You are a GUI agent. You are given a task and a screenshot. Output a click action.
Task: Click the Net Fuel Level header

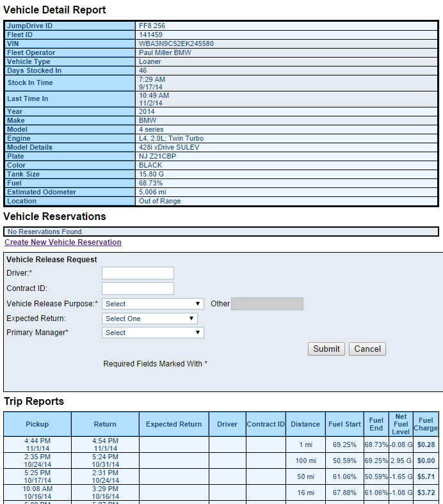click(401, 424)
